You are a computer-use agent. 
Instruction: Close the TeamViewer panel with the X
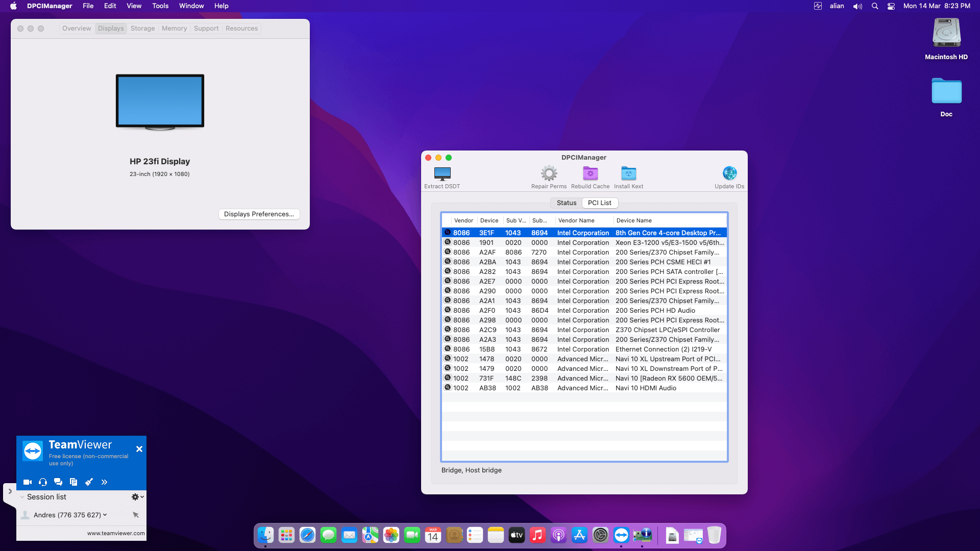point(139,449)
